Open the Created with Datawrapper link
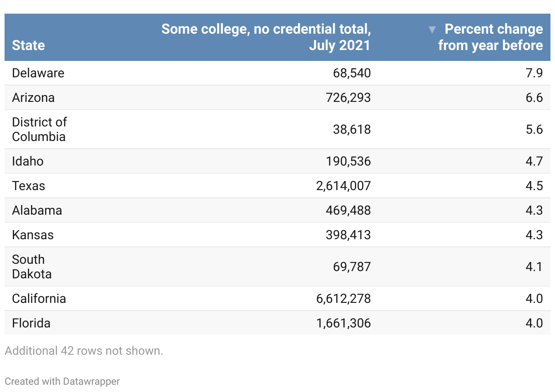 pos(62,381)
